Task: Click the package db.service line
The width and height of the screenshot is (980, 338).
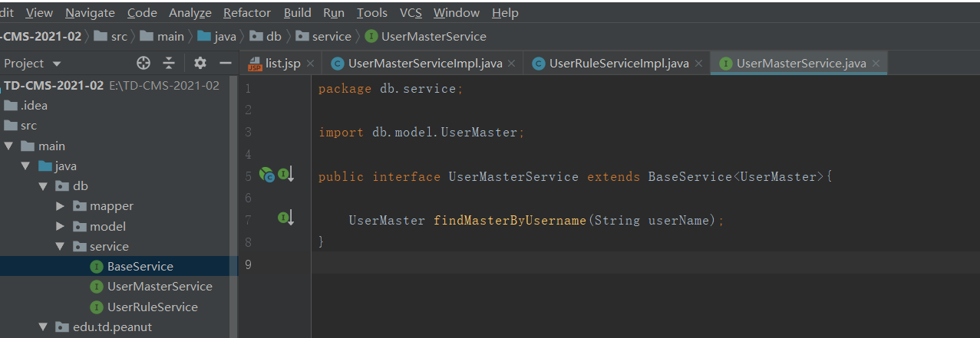Action: pos(391,89)
